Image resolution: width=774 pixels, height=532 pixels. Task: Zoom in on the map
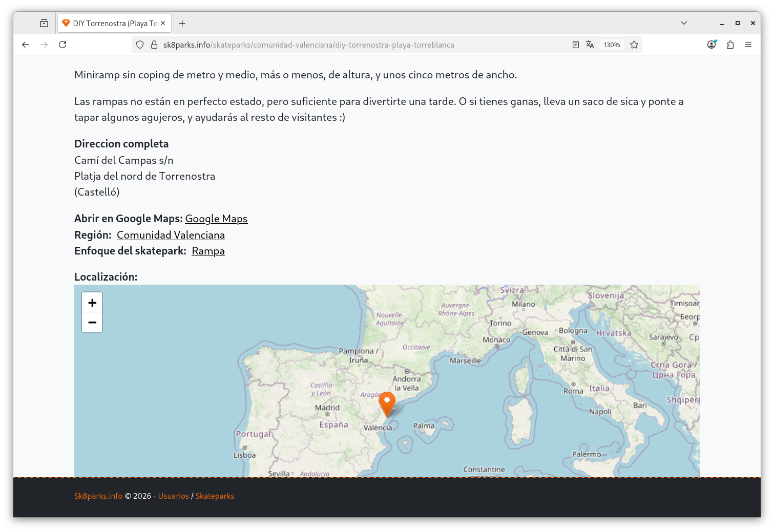click(92, 303)
